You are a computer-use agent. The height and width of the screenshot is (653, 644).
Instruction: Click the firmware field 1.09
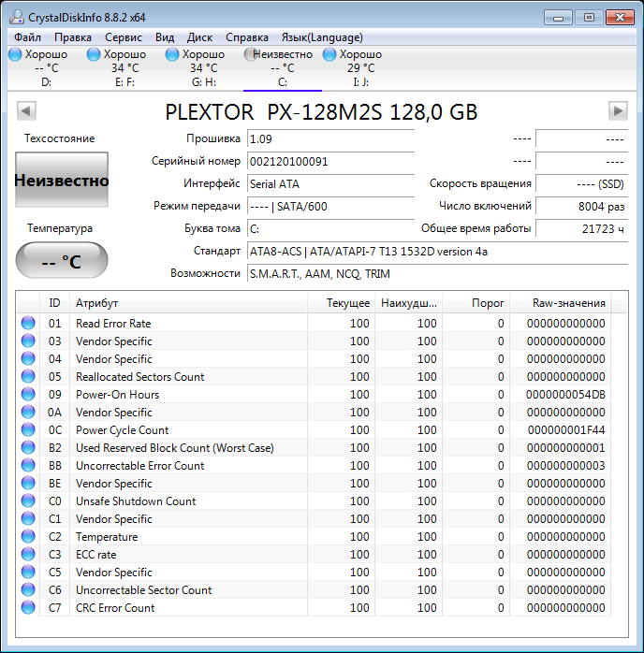(330, 139)
